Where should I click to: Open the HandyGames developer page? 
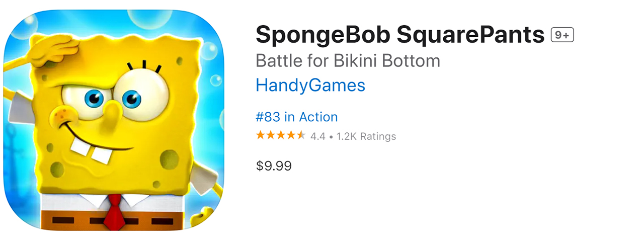[x=310, y=86]
